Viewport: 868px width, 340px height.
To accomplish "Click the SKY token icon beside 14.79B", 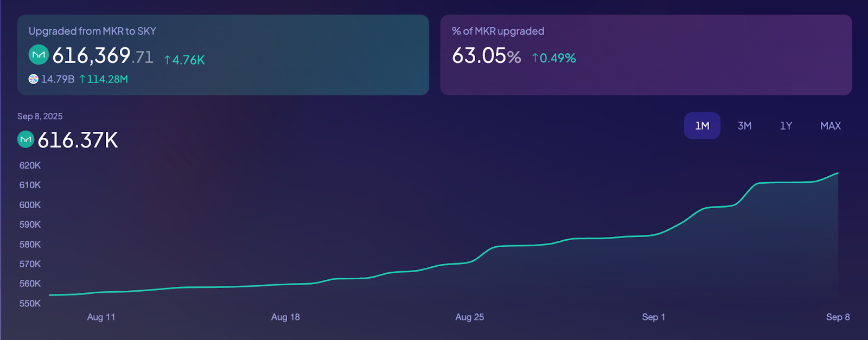I will pos(34,79).
